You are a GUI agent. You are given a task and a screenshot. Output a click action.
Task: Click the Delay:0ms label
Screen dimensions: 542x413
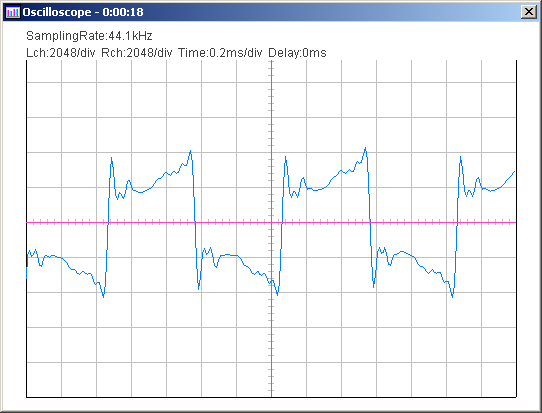[297, 53]
